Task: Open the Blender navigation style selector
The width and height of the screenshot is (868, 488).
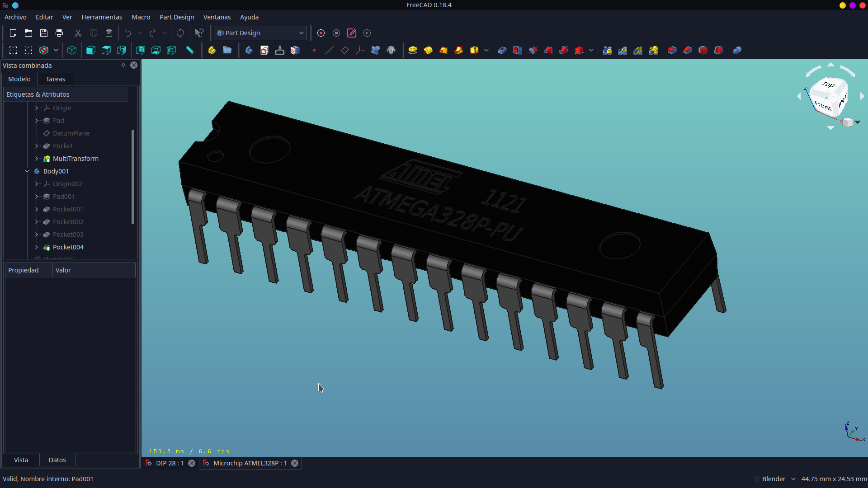Action: (778, 479)
